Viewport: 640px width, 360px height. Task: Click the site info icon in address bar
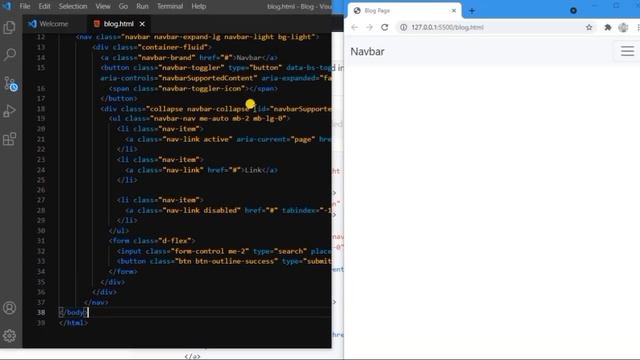pos(403,27)
